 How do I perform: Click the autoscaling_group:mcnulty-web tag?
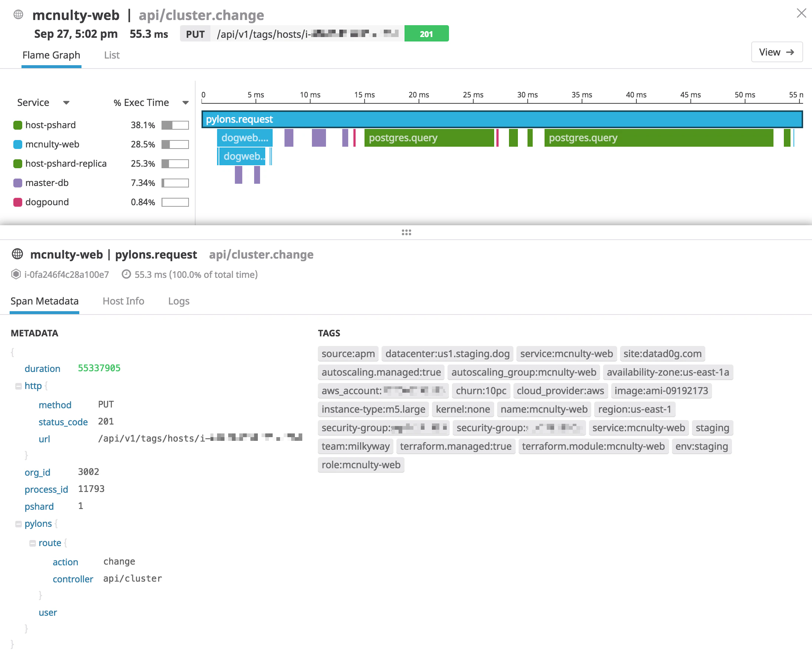(x=523, y=372)
